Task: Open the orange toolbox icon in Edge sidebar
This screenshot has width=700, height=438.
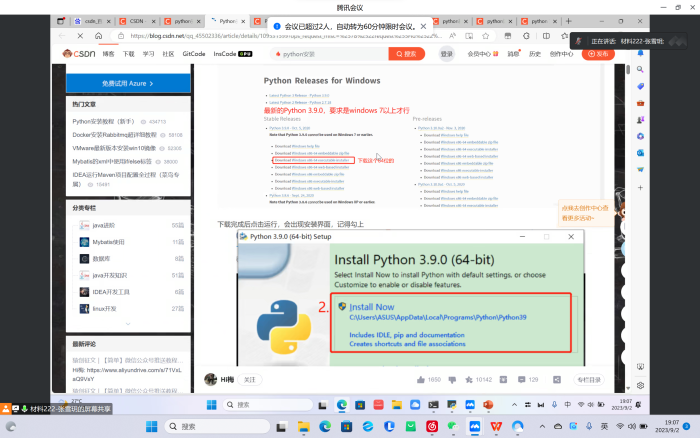Action: [640, 103]
